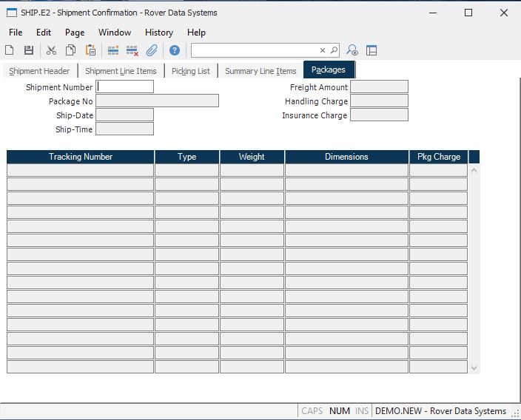Switch to the Picking List tab

[x=191, y=71]
